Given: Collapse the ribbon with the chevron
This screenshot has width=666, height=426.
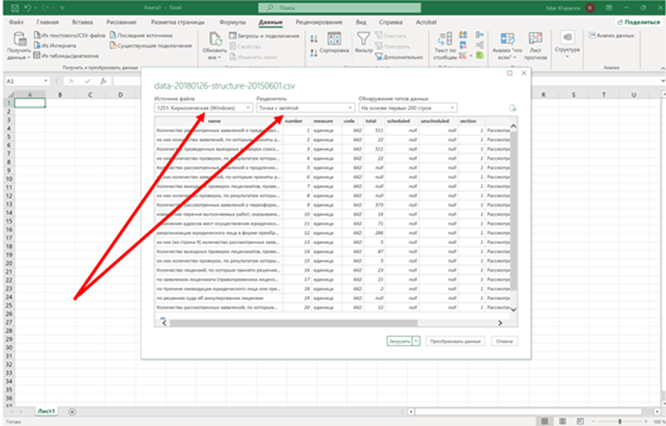Looking at the screenshot, I should click(x=662, y=68).
